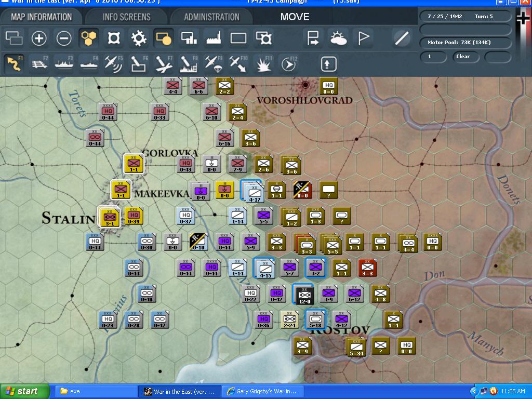
Task: Toggle the square-with-circle frame icon next to the honeycomb
Action: [x=114, y=38]
